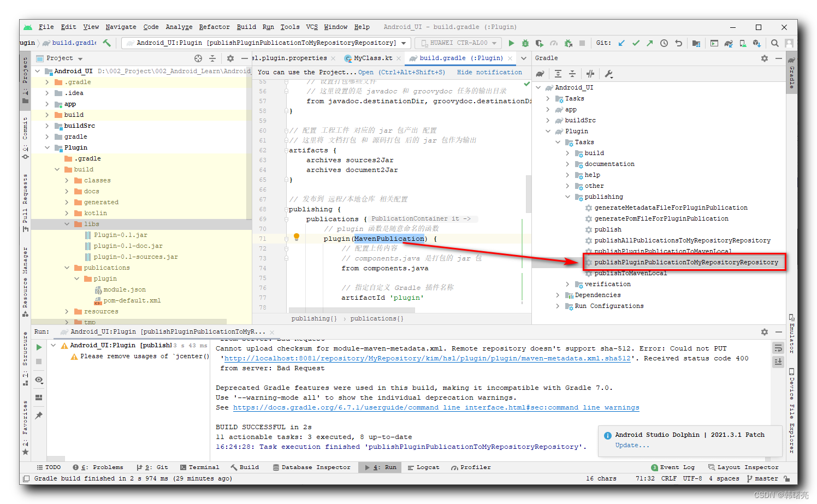Toggle tool window bars via the status bar corner
817x504 pixels.
pos(26,479)
